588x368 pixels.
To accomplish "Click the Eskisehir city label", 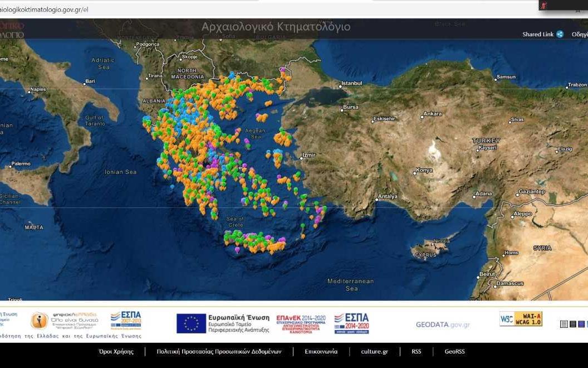I will pyautogui.click(x=384, y=119).
